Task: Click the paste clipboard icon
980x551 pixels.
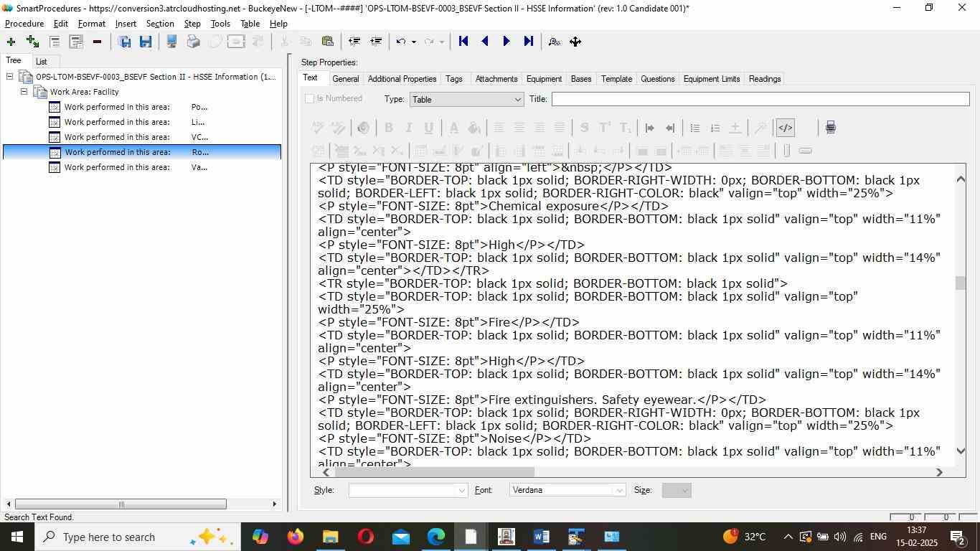Action: 327,42
